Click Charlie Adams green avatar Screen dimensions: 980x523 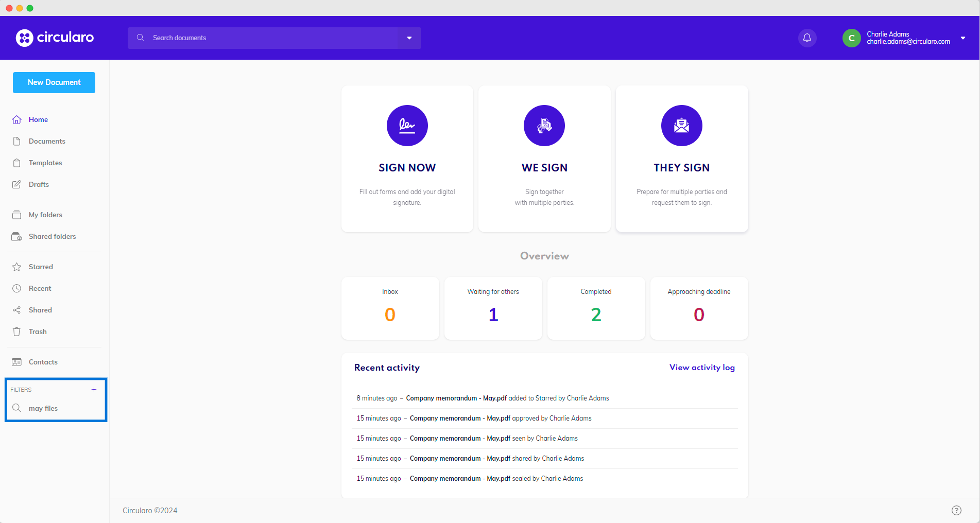851,38
